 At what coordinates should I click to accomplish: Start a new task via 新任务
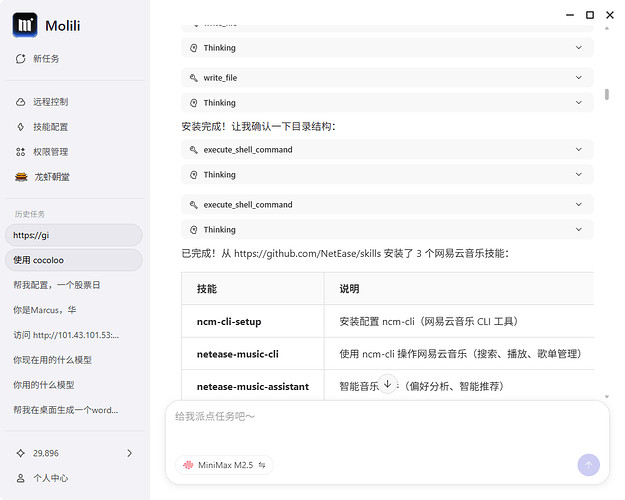pyautogui.click(x=45, y=59)
